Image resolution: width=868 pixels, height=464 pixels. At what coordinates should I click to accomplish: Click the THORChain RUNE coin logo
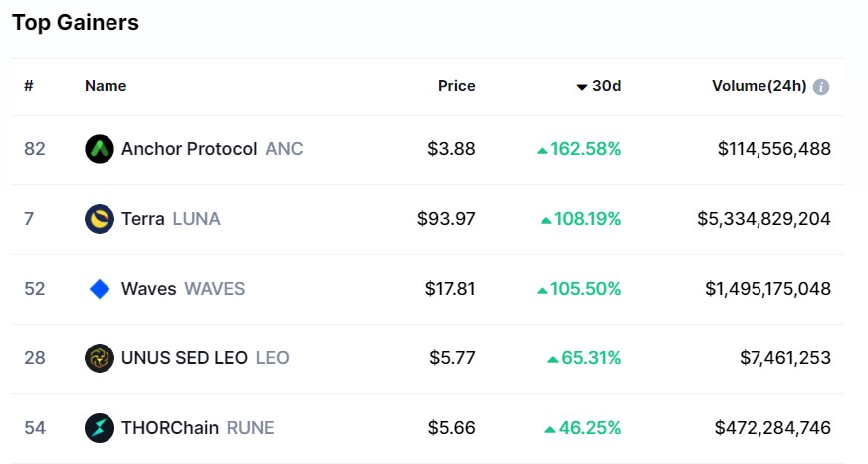coord(100,428)
